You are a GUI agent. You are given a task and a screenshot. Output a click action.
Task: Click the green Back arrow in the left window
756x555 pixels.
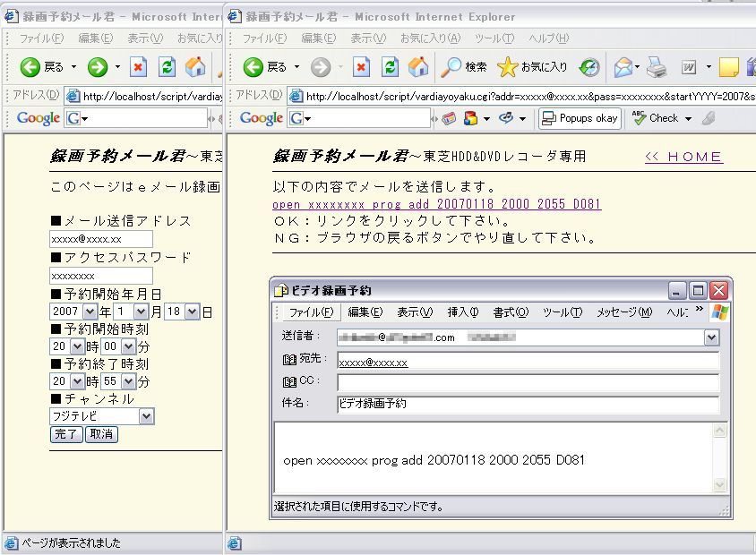pyautogui.click(x=31, y=67)
